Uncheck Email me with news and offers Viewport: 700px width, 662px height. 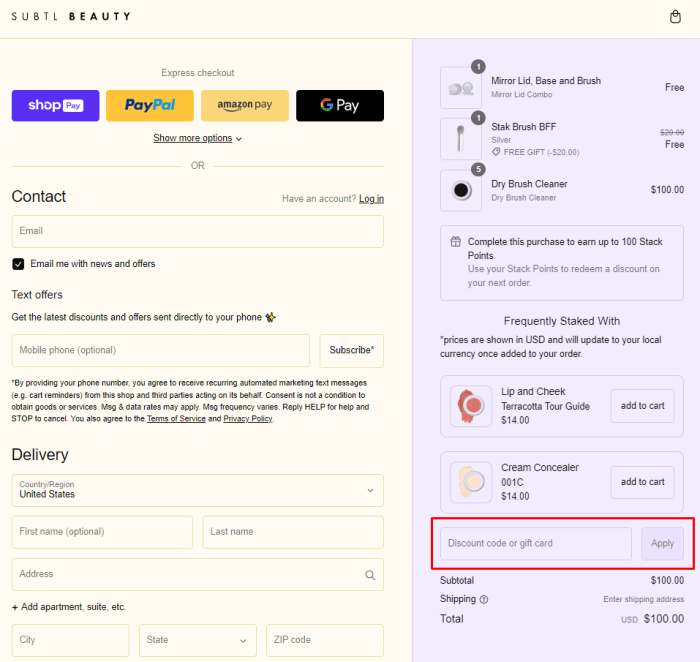[x=18, y=264]
